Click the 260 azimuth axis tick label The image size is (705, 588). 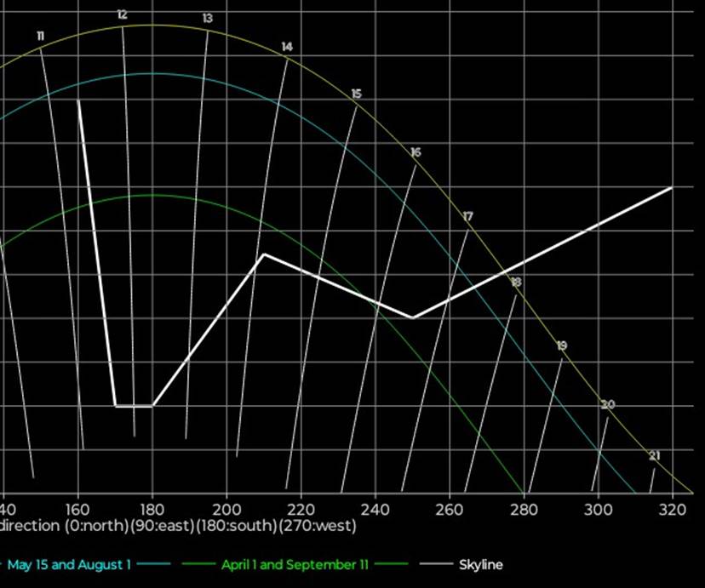[450, 509]
